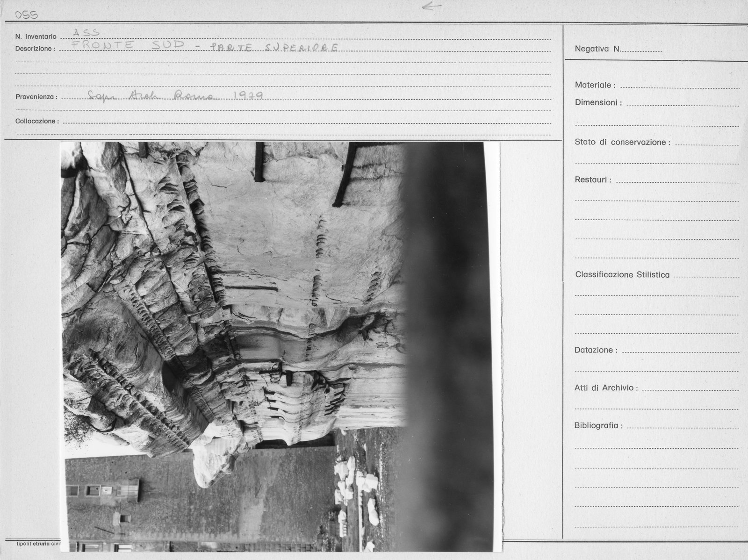Click the 'Collocazione:' label
Viewport: 748px width, 560px height.
pos(37,121)
